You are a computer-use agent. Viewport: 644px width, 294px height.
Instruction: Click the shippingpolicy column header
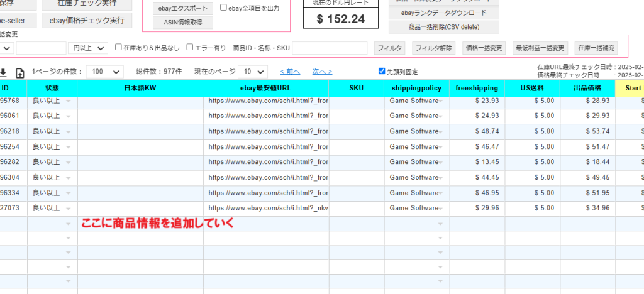[417, 88]
